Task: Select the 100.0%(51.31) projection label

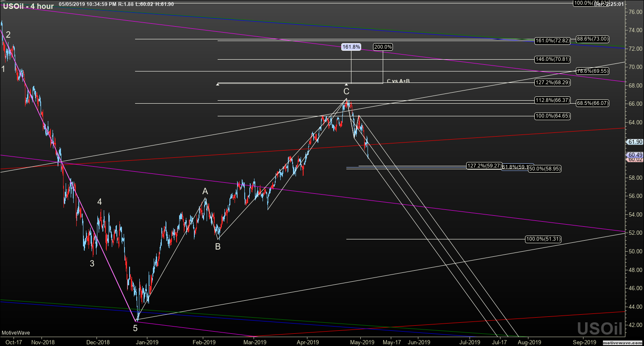Action: 543,239
